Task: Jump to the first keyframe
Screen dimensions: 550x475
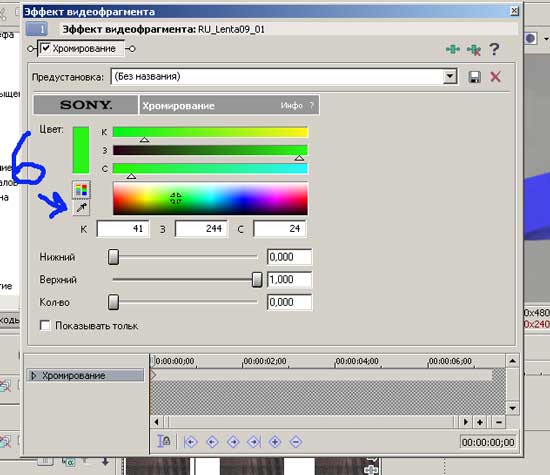Action: pyautogui.click(x=190, y=442)
